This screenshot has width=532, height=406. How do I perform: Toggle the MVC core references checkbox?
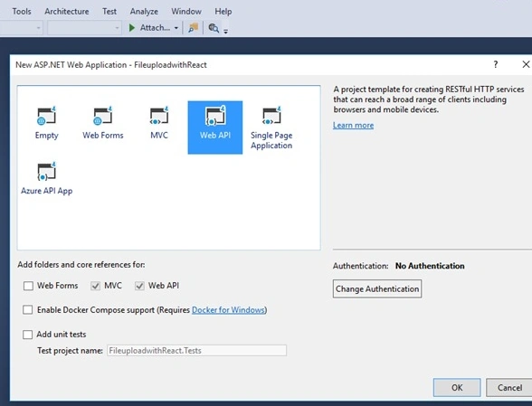[95, 286]
